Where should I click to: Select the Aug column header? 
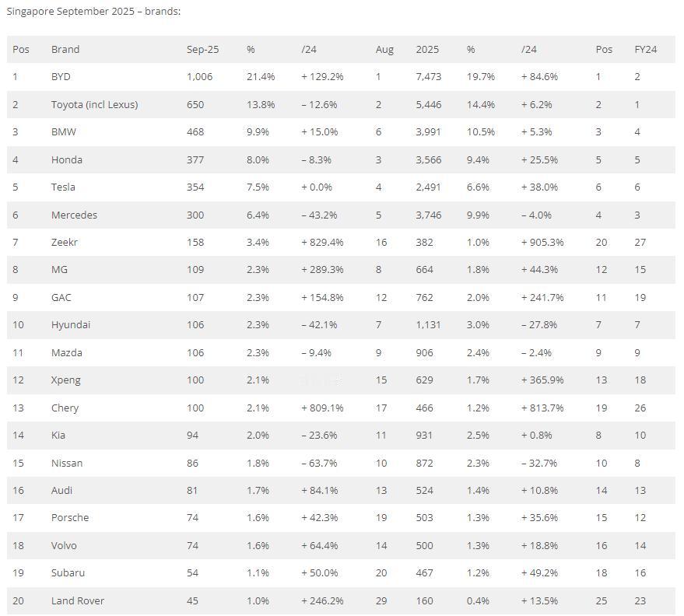384,49
